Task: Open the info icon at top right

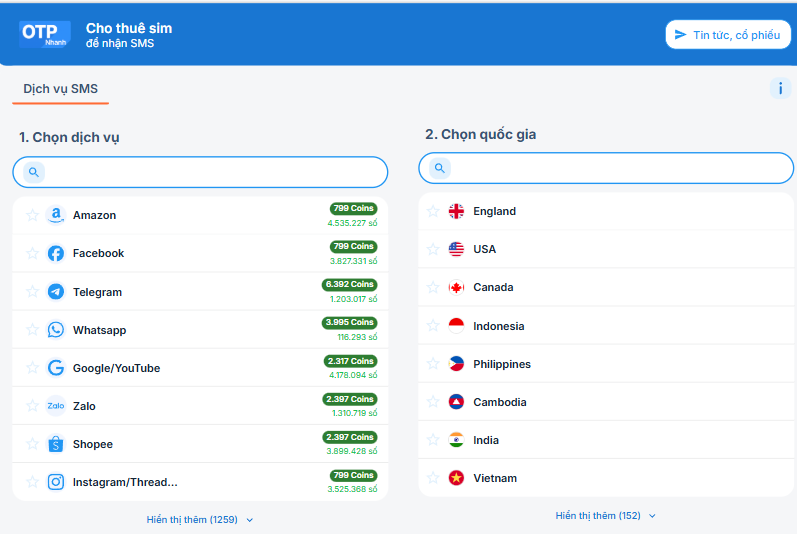Action: (x=780, y=88)
